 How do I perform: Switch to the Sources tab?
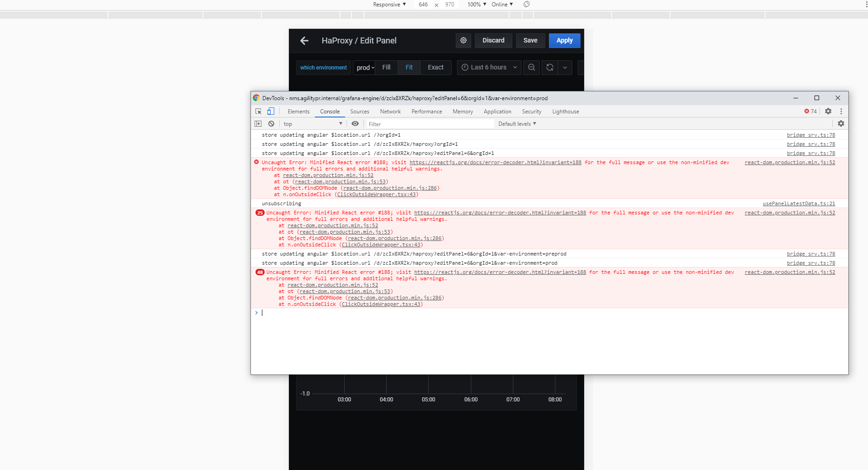pos(359,111)
